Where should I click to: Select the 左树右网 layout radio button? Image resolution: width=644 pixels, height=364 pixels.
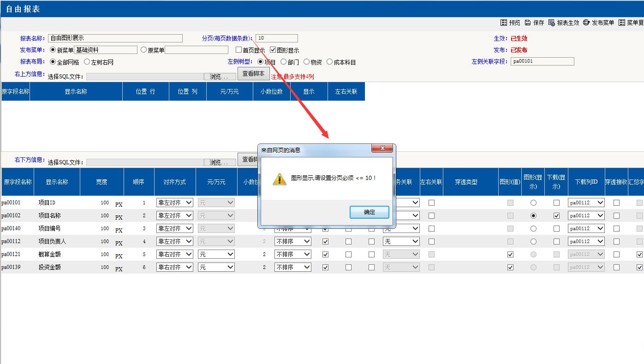(x=87, y=62)
